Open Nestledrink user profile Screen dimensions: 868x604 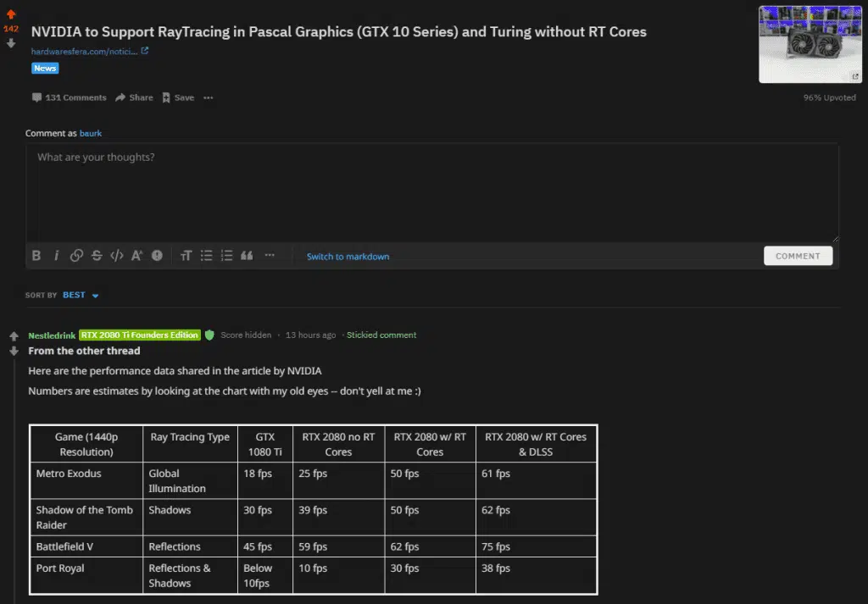click(52, 335)
